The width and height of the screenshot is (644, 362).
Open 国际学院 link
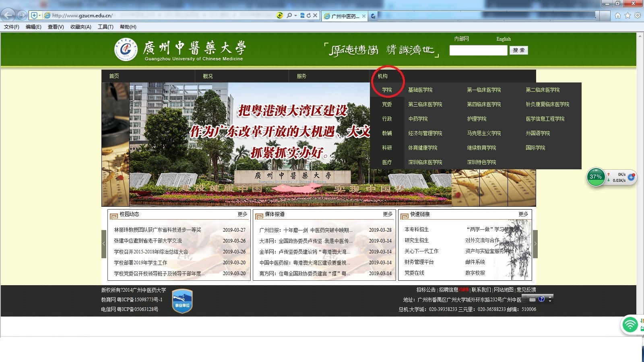(535, 148)
